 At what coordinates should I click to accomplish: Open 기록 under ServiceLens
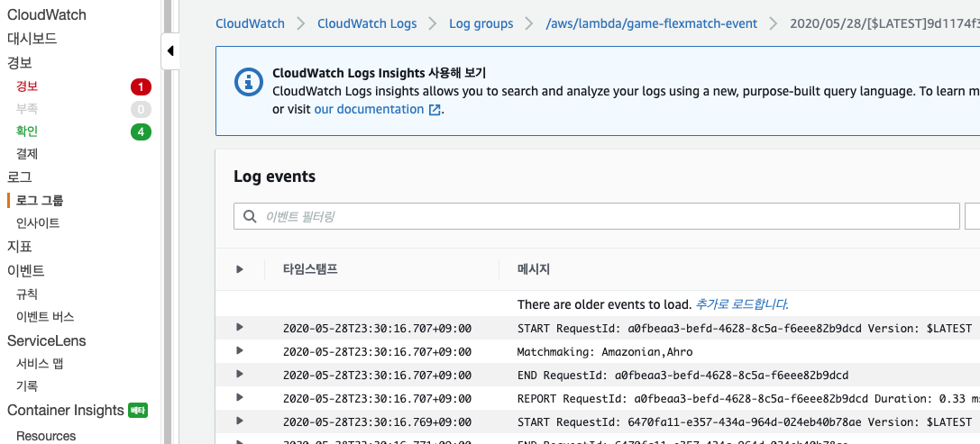click(x=27, y=386)
